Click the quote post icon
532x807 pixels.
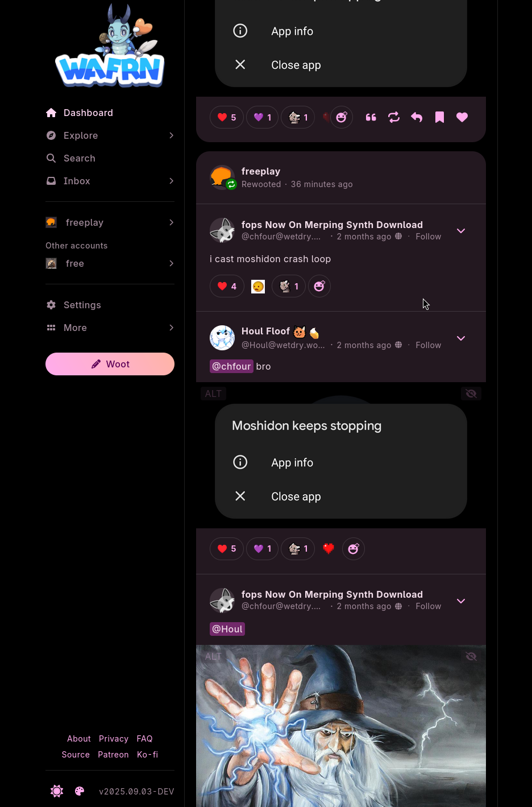371,117
